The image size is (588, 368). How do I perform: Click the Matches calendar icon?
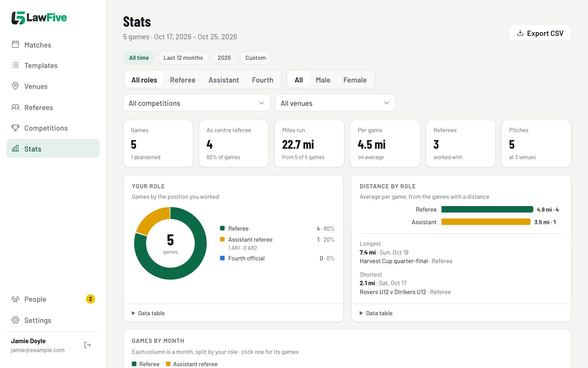point(15,44)
